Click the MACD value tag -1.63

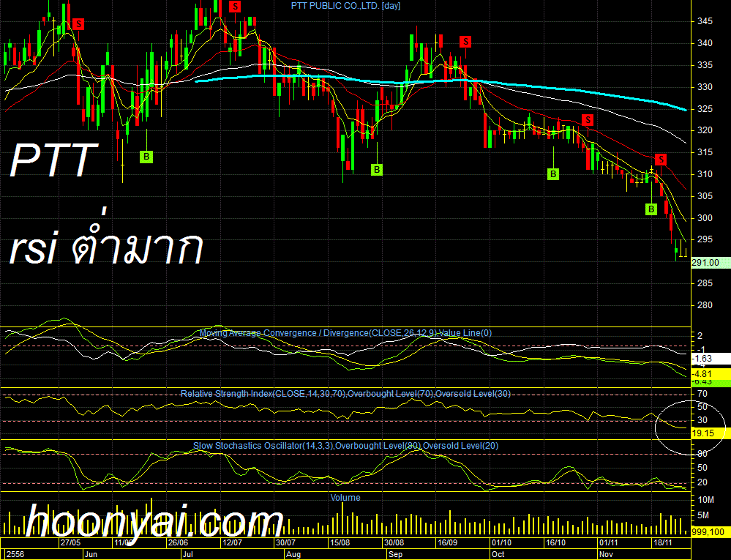pos(711,359)
